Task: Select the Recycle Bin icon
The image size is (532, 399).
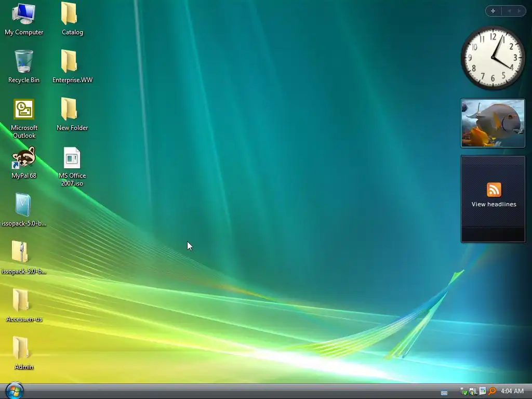Action: (24, 67)
